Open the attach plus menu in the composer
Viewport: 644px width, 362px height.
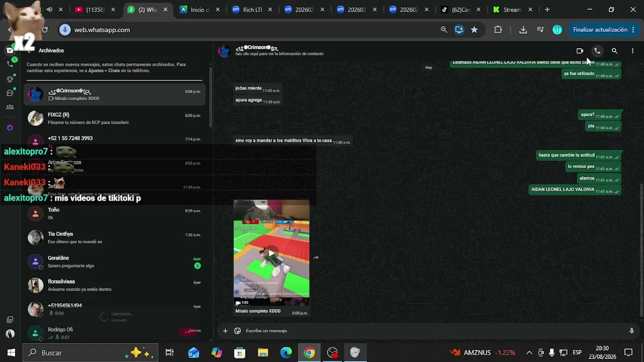coord(225,331)
